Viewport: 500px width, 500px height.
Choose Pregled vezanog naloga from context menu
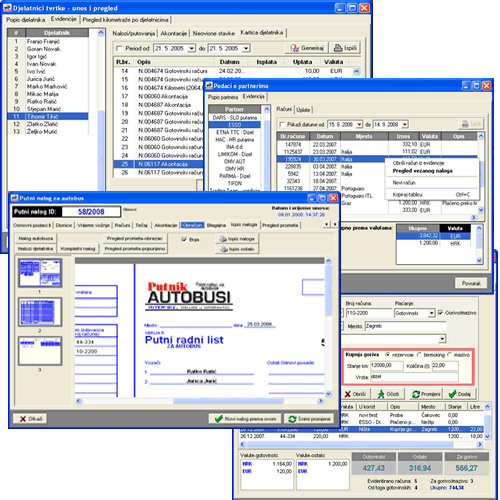pos(422,171)
